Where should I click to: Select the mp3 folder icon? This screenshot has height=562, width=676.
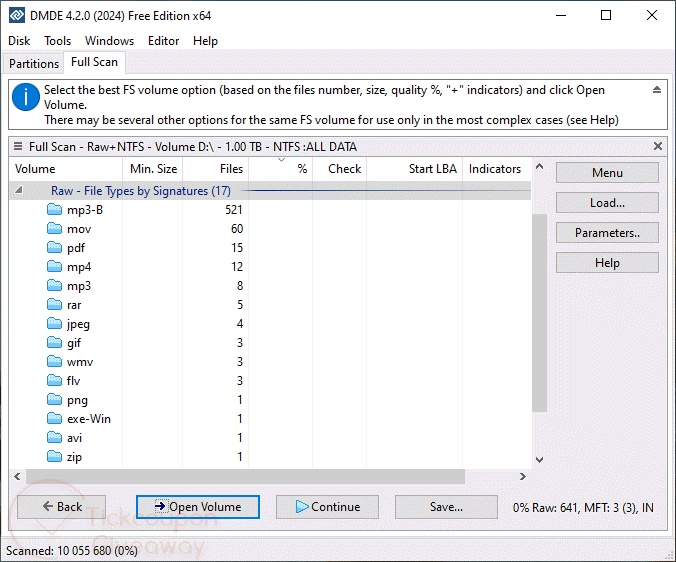point(54,285)
